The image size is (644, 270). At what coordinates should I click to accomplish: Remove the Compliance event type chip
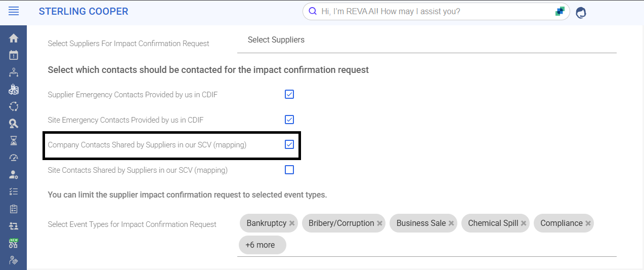[588, 223]
